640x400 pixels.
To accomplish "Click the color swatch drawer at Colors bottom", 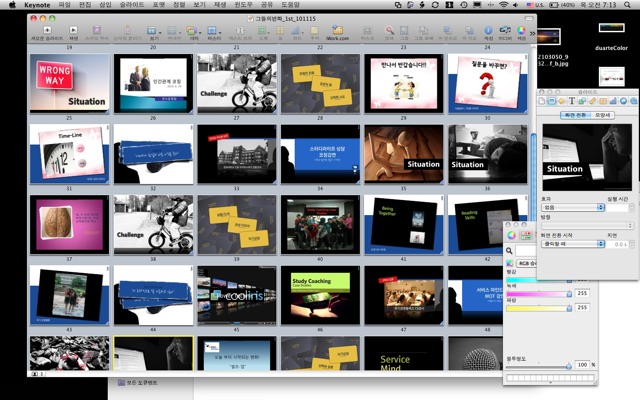I will pyautogui.click(x=550, y=378).
